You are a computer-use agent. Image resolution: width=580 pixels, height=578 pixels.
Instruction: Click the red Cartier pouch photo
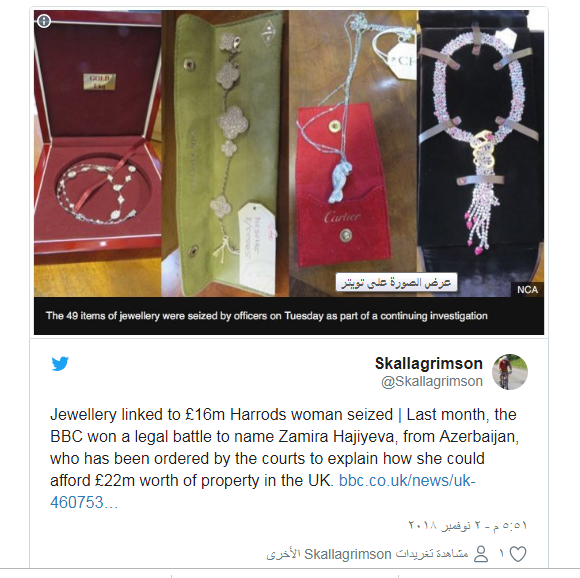coord(353,153)
